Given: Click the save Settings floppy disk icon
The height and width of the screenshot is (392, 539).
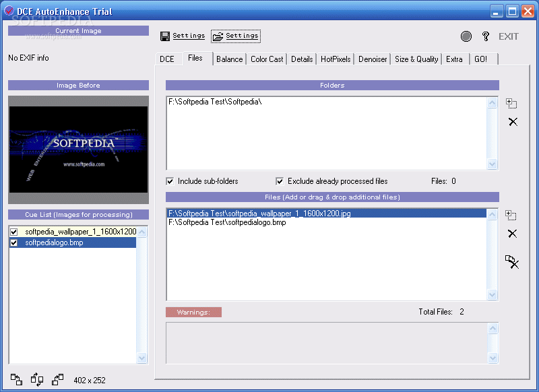Looking at the screenshot, I should click(165, 36).
